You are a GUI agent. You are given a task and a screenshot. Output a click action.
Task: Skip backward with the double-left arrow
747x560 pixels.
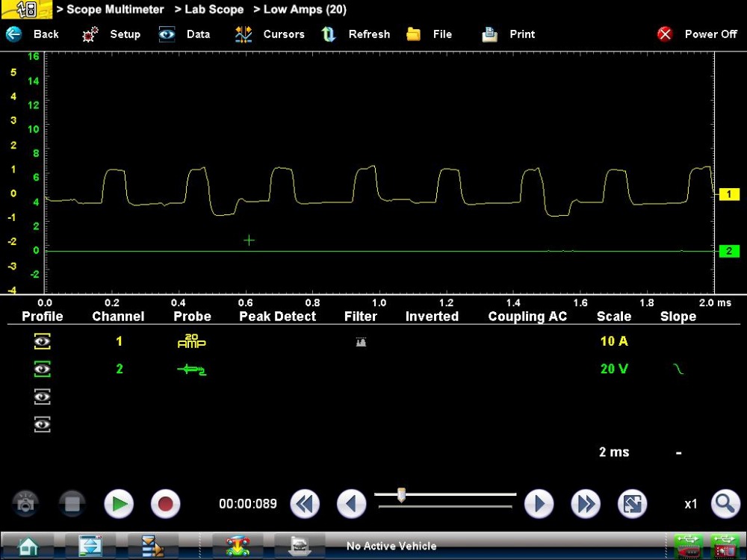(304, 505)
